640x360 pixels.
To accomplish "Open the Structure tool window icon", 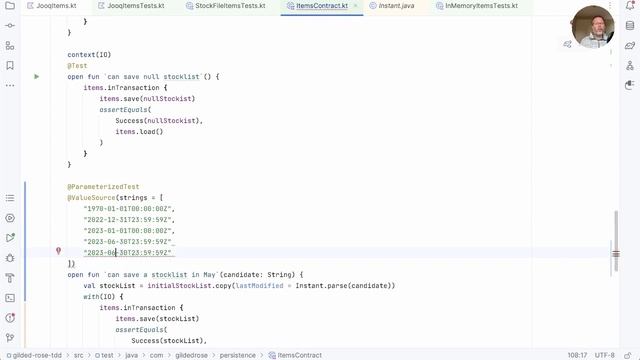I will 10,45.
